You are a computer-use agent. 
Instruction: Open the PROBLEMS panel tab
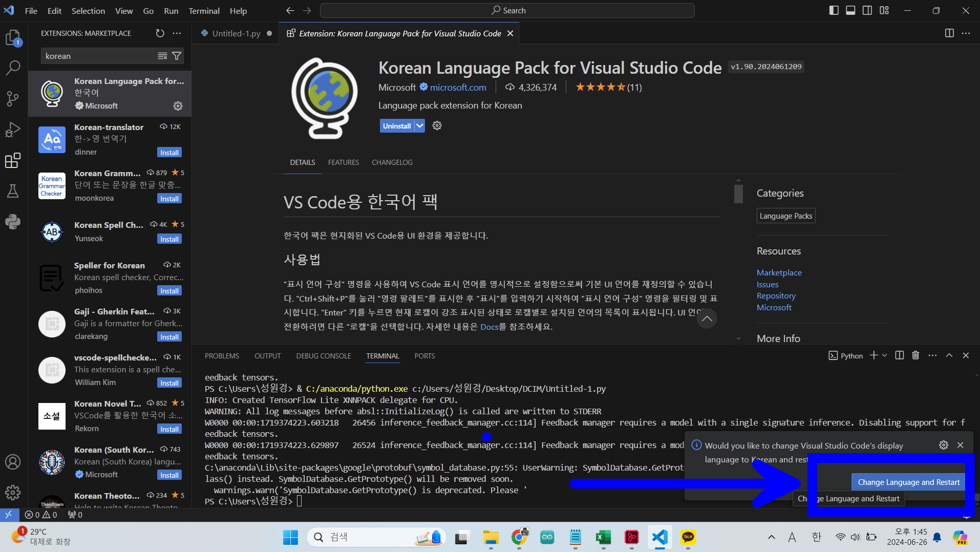coord(222,356)
